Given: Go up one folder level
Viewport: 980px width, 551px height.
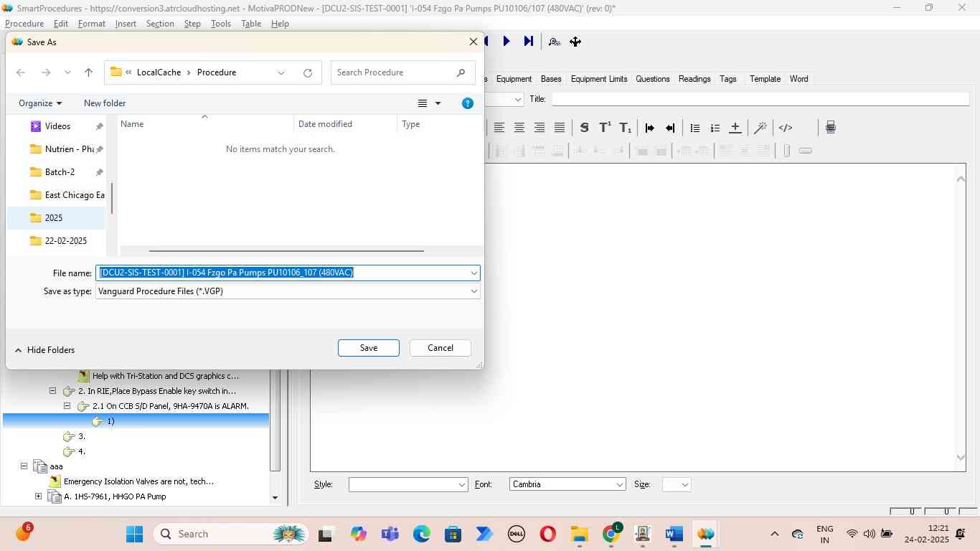Looking at the screenshot, I should 88,72.
